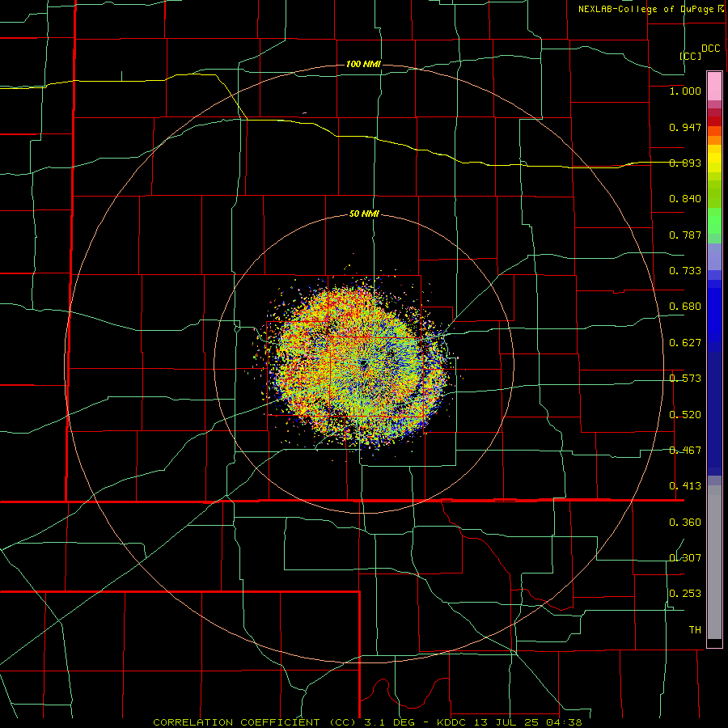Screen dimensions: 728x728
Task: Click the 0.467 legend value
Action: [x=685, y=451]
